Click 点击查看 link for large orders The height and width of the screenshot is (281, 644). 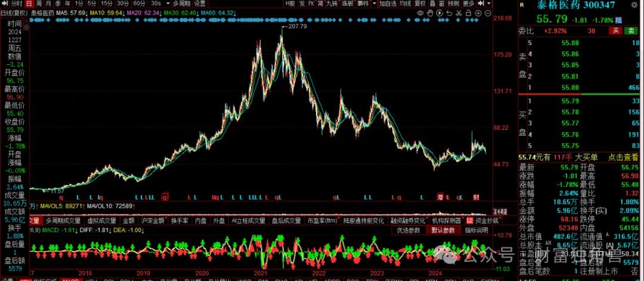[623, 157]
